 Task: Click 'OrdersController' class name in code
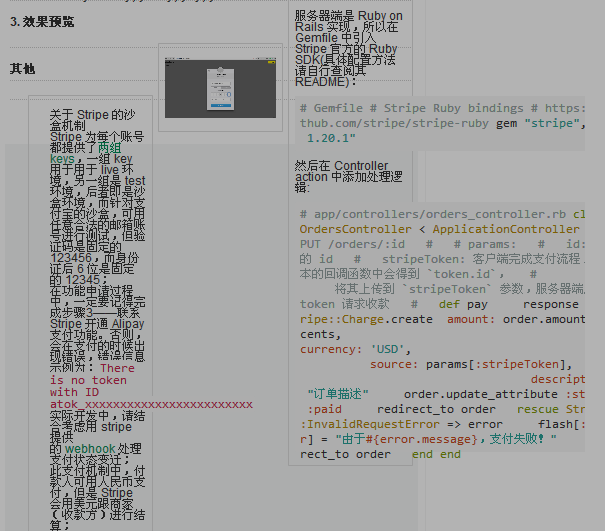click(x=355, y=229)
